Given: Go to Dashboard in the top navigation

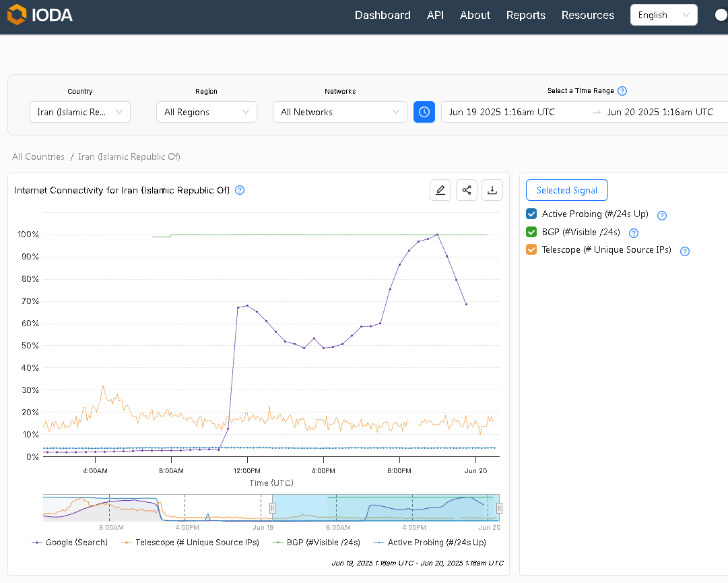Looking at the screenshot, I should pyautogui.click(x=383, y=15).
